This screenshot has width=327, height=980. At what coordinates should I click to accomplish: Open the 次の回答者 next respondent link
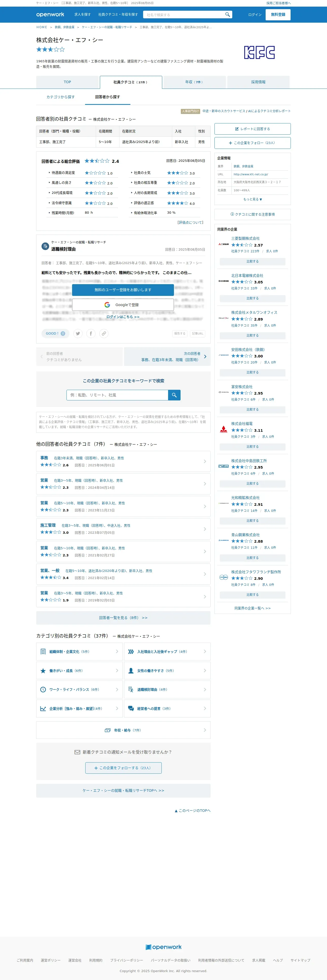click(x=167, y=356)
